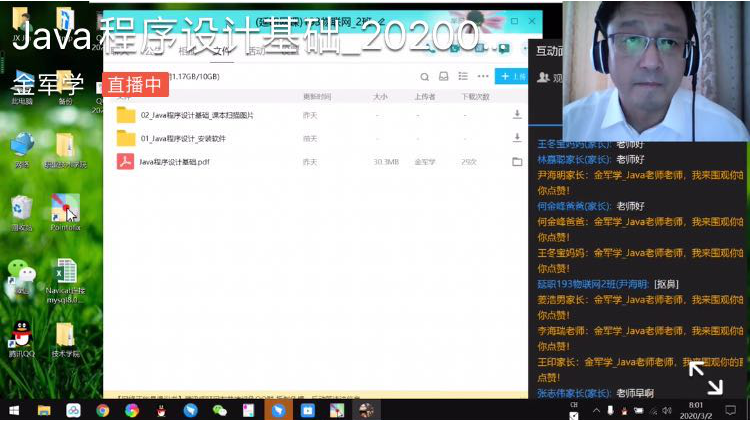
Task: Expand video with the fullscreen arrows
Action: (x=705, y=378)
